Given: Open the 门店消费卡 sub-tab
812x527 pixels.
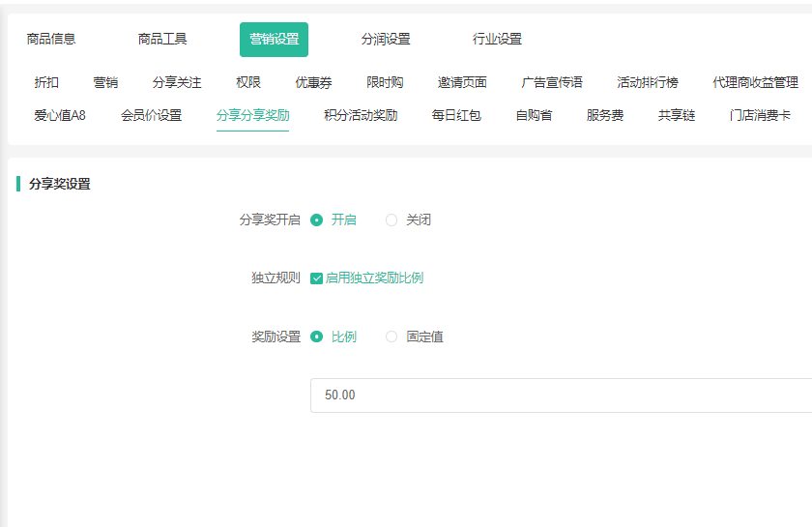Looking at the screenshot, I should [760, 116].
